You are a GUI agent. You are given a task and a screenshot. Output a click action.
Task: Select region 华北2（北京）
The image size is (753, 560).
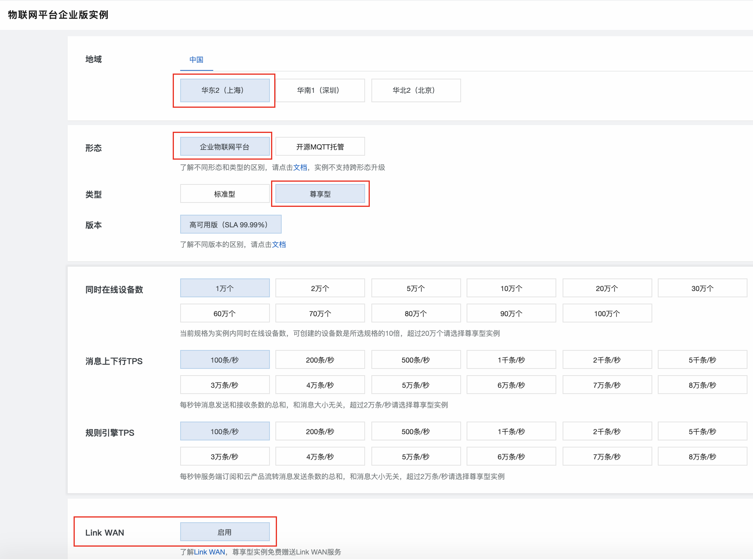(x=416, y=90)
